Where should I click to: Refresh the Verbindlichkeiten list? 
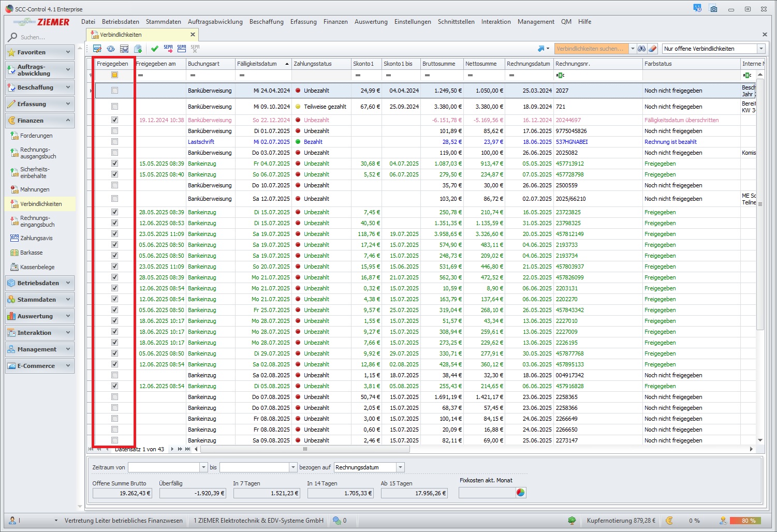[111, 49]
